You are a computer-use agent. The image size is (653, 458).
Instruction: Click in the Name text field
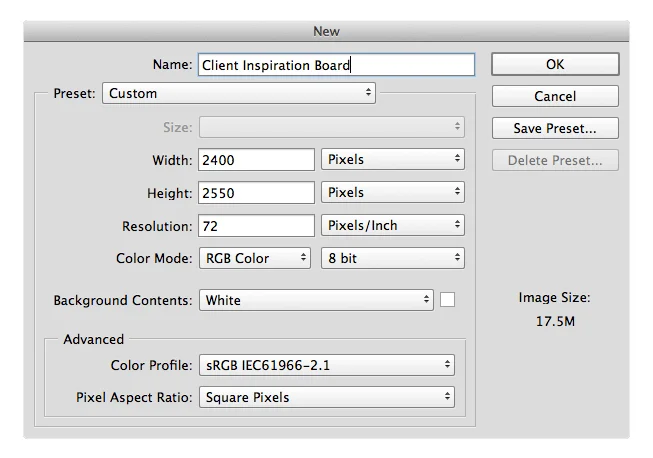(336, 65)
